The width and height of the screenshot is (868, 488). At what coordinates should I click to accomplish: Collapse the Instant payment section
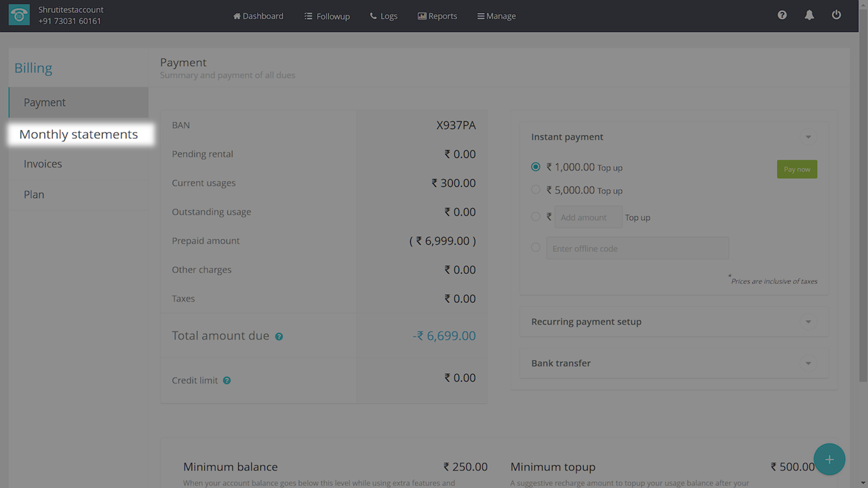click(808, 137)
